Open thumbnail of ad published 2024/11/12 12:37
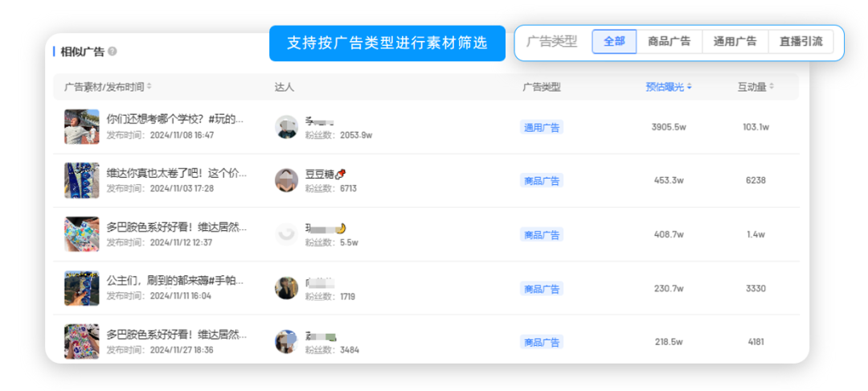Image resolution: width=868 pixels, height=391 pixels. tap(81, 234)
